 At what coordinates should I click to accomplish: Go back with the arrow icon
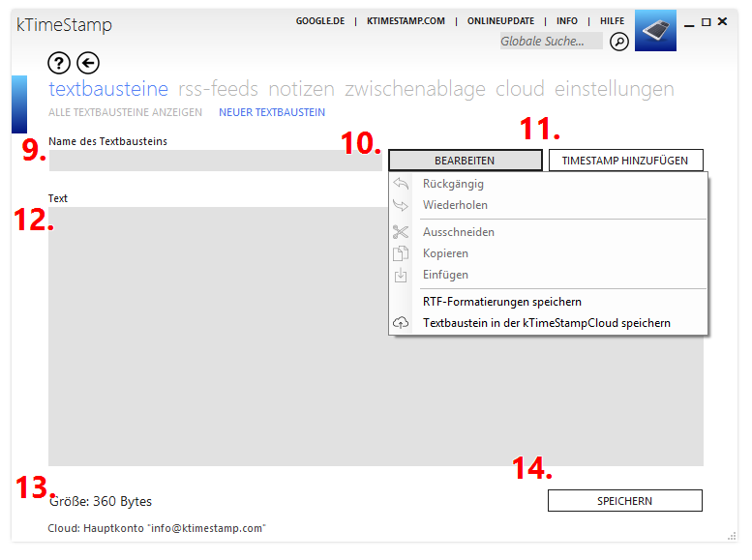pos(88,63)
